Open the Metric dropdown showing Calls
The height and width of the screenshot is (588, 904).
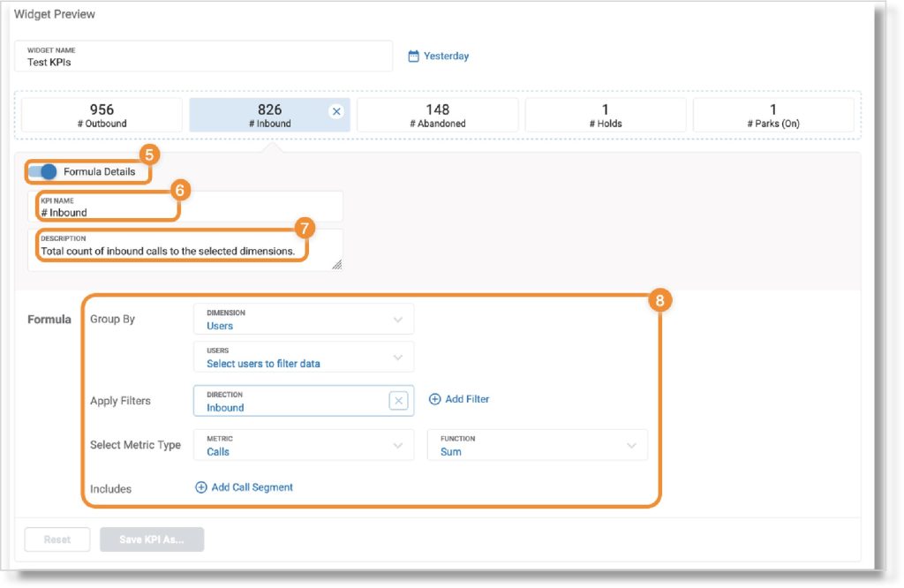click(304, 445)
